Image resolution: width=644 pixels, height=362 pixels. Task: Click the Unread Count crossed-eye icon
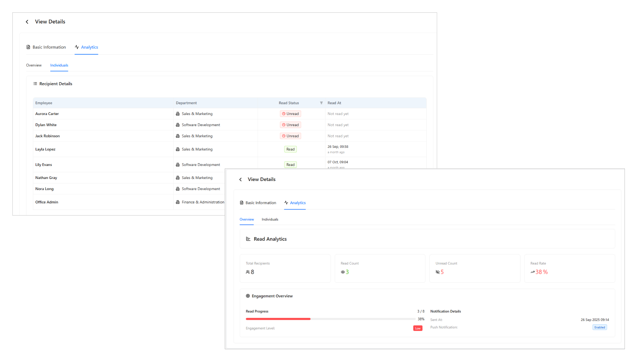click(x=437, y=272)
